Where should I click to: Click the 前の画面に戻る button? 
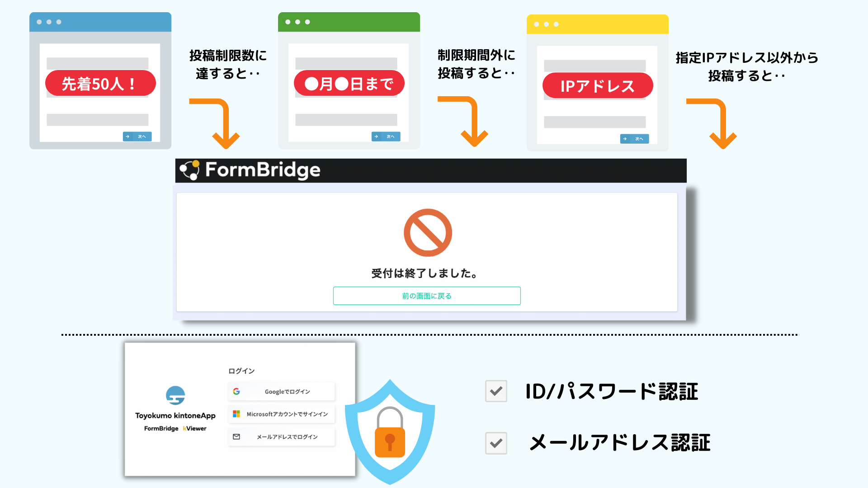(427, 296)
